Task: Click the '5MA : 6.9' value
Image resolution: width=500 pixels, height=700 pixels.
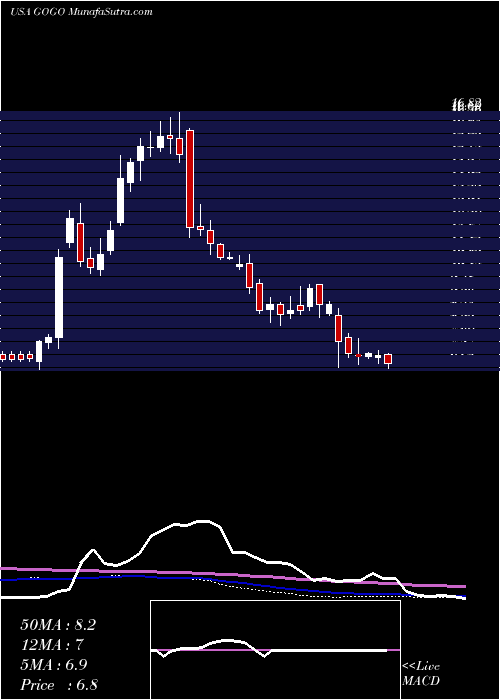Action: (x=54, y=665)
